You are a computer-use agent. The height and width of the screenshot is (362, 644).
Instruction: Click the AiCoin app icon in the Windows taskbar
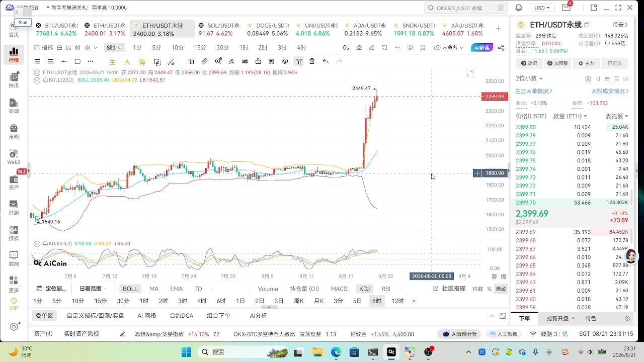[391, 352]
